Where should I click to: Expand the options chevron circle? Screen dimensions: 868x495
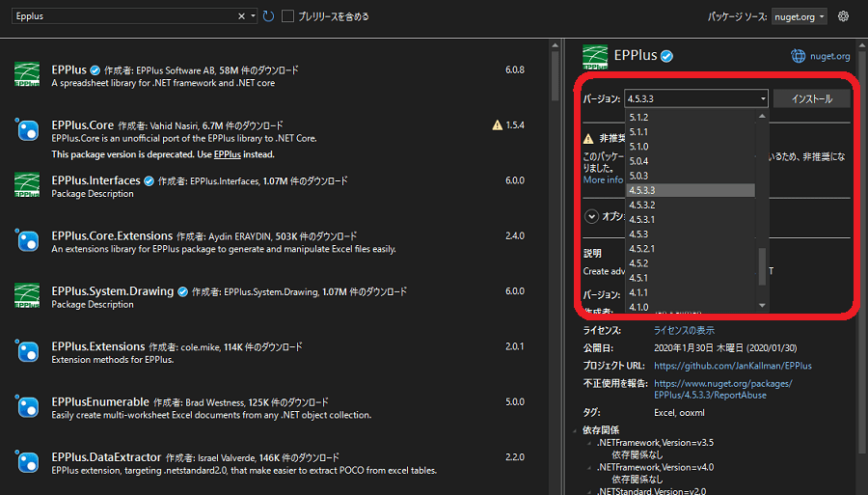[592, 216]
